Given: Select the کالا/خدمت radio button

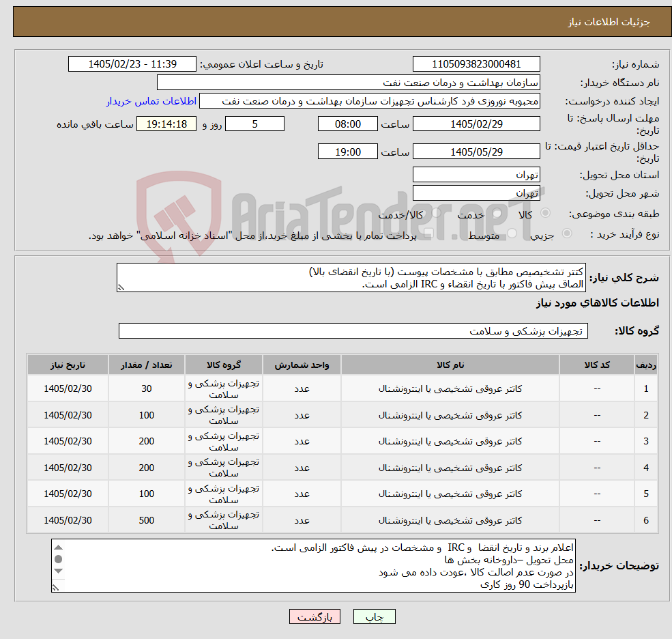Looking at the screenshot, I should (436, 213).
